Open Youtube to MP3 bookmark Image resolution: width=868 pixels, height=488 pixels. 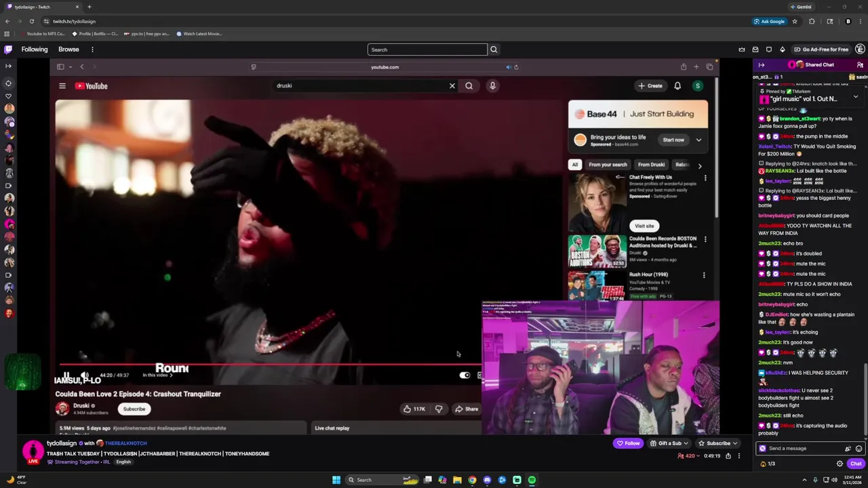(x=43, y=33)
